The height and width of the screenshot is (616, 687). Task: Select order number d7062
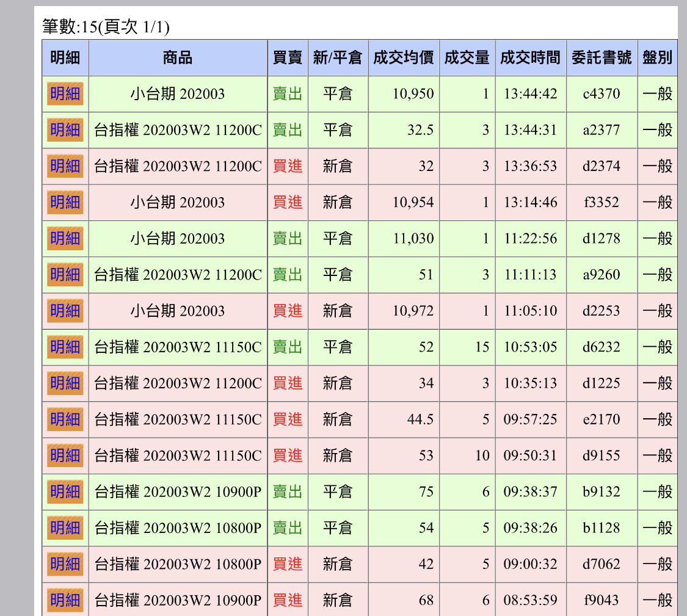(x=602, y=564)
